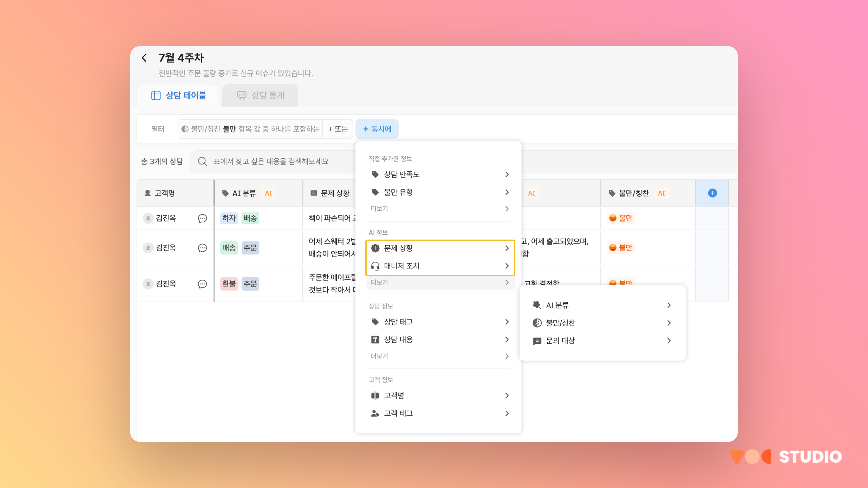Click the blue plus add-column icon
The height and width of the screenshot is (488, 868).
coord(712,193)
